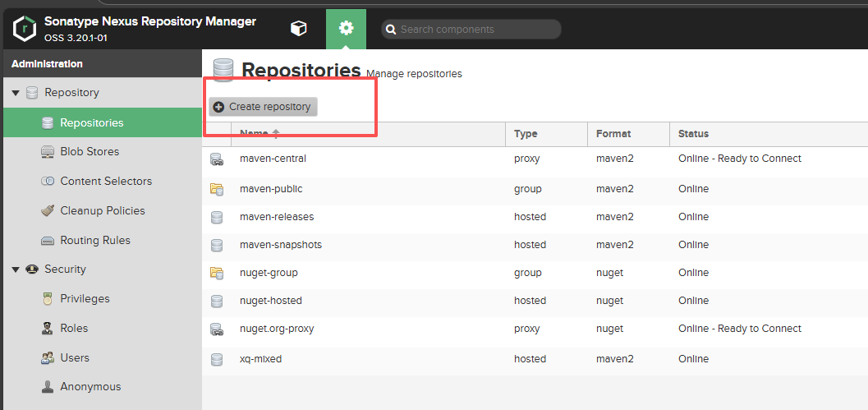The width and height of the screenshot is (868, 410).
Task: Open the nuget-group repository name
Action: [x=269, y=273]
